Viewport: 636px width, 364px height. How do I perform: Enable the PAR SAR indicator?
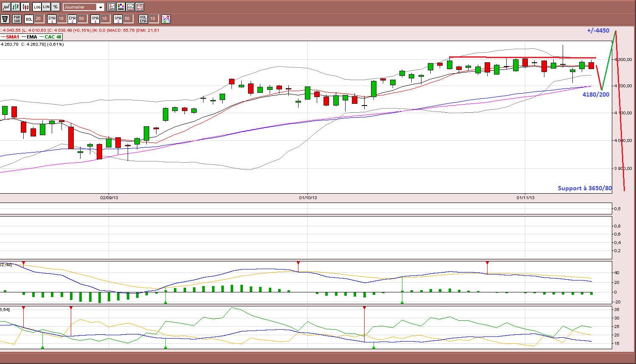(x=17, y=19)
